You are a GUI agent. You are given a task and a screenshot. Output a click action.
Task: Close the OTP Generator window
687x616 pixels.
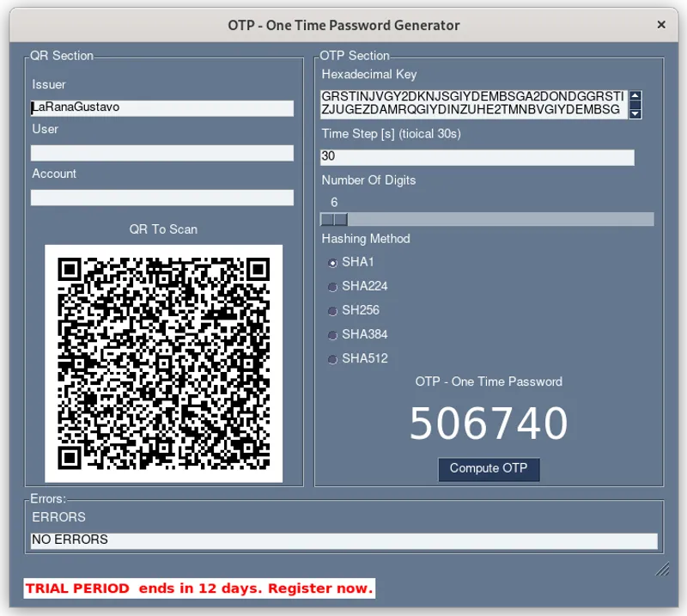pos(661,25)
